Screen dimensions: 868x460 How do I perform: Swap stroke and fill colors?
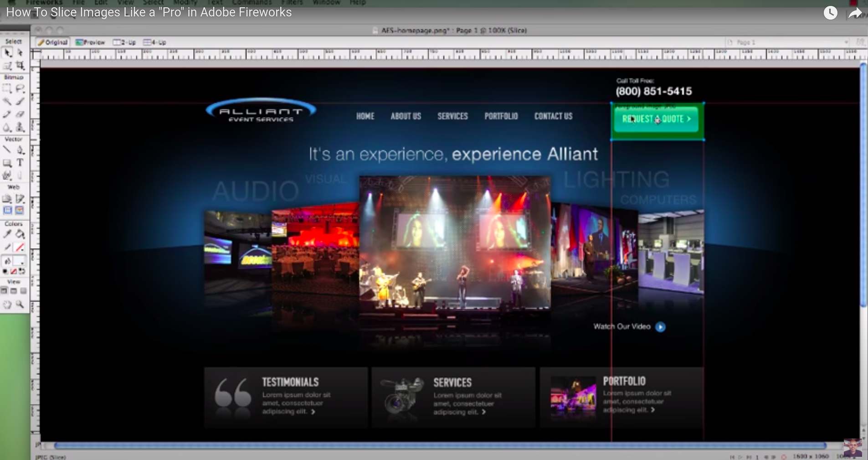tap(22, 271)
